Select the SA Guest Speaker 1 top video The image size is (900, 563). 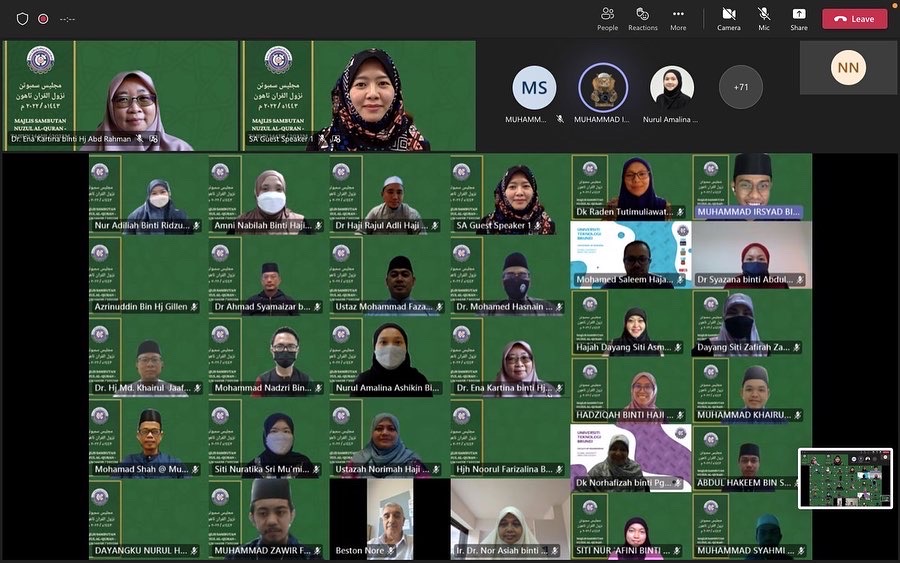pyautogui.click(x=358, y=95)
